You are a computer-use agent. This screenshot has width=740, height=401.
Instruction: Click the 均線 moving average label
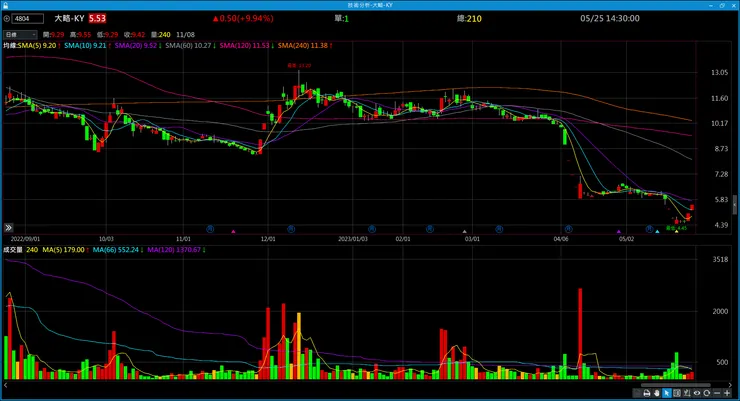(10, 46)
